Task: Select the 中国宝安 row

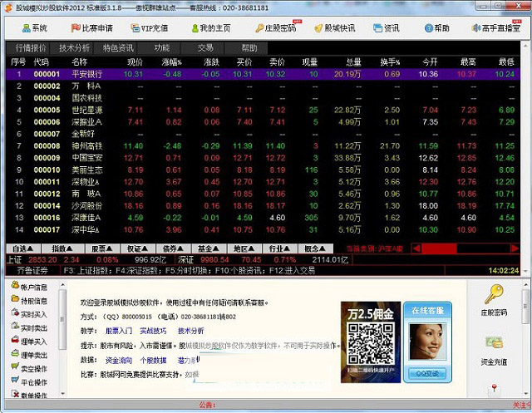Action: (x=263, y=158)
